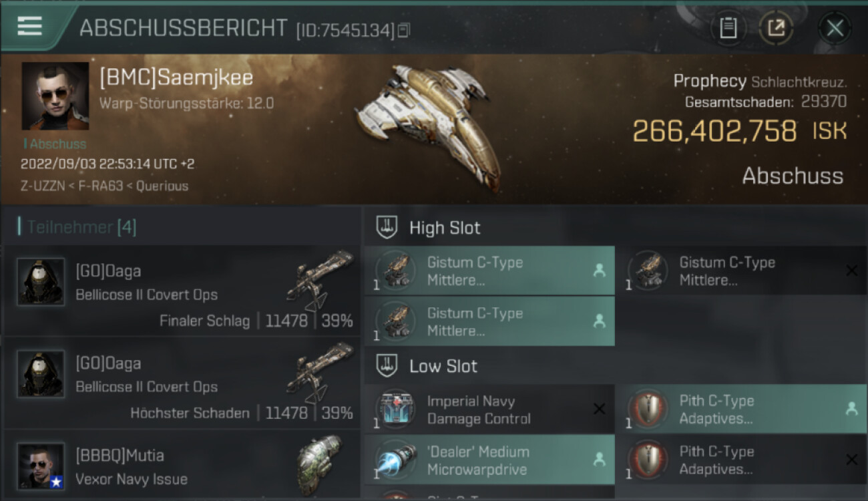View Saemjkee's pilot portrait
The image size is (868, 501).
55,96
